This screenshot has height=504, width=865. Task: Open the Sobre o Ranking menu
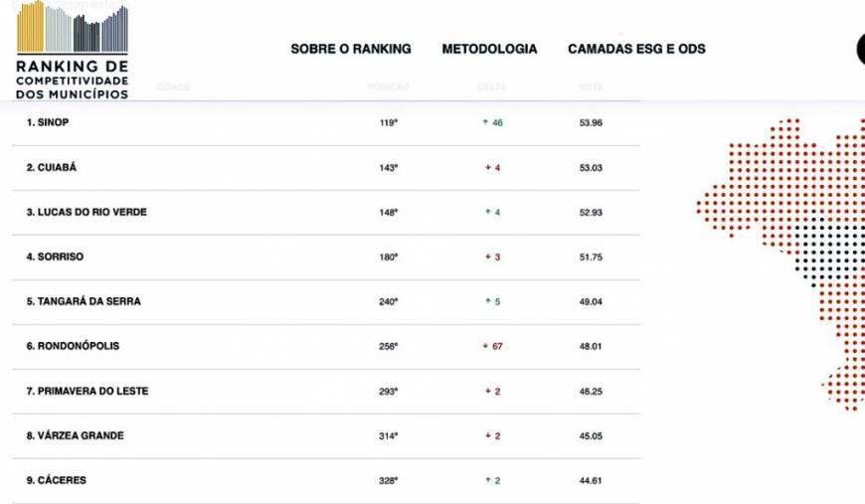351,49
